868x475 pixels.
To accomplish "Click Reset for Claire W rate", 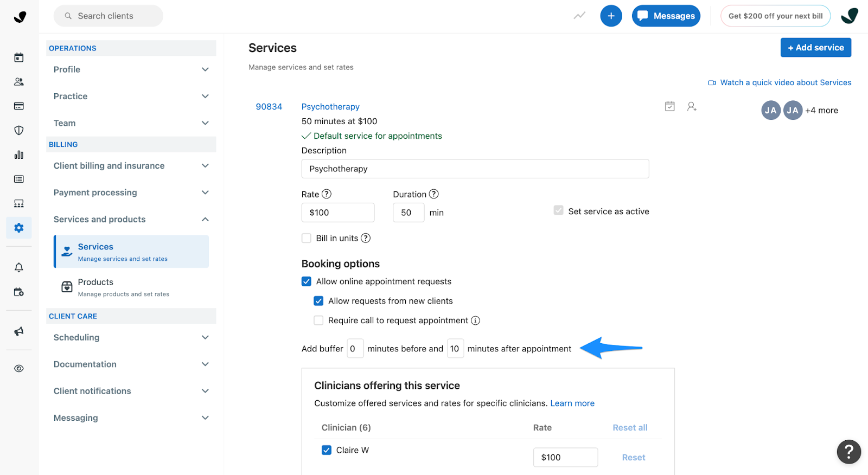I will click(x=634, y=458).
